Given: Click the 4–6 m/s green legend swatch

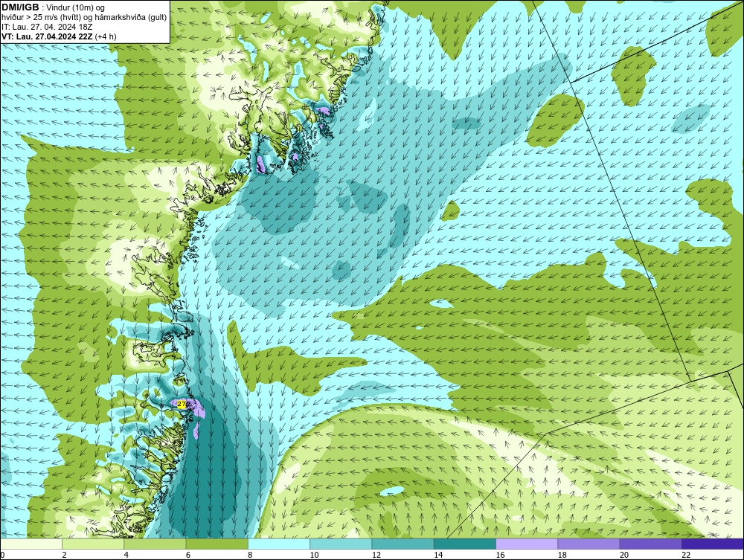Looking at the screenshot, I should click(x=155, y=544).
